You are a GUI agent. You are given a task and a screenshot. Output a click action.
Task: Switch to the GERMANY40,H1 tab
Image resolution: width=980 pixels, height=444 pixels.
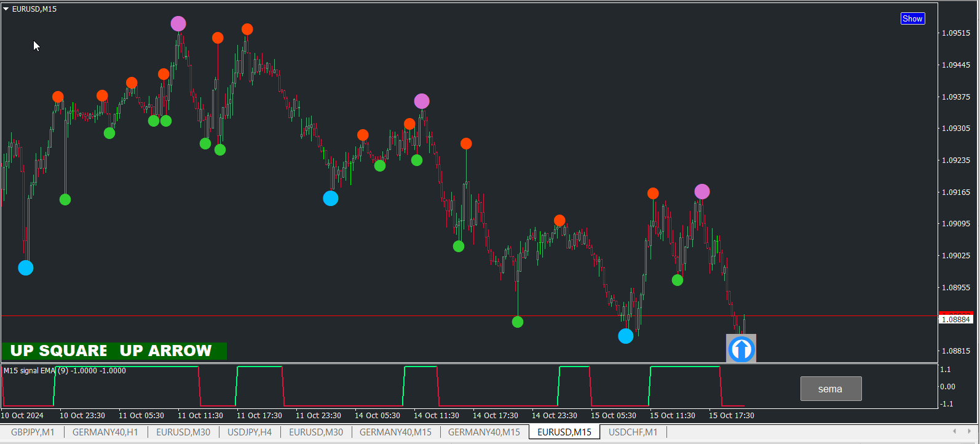pos(105,432)
